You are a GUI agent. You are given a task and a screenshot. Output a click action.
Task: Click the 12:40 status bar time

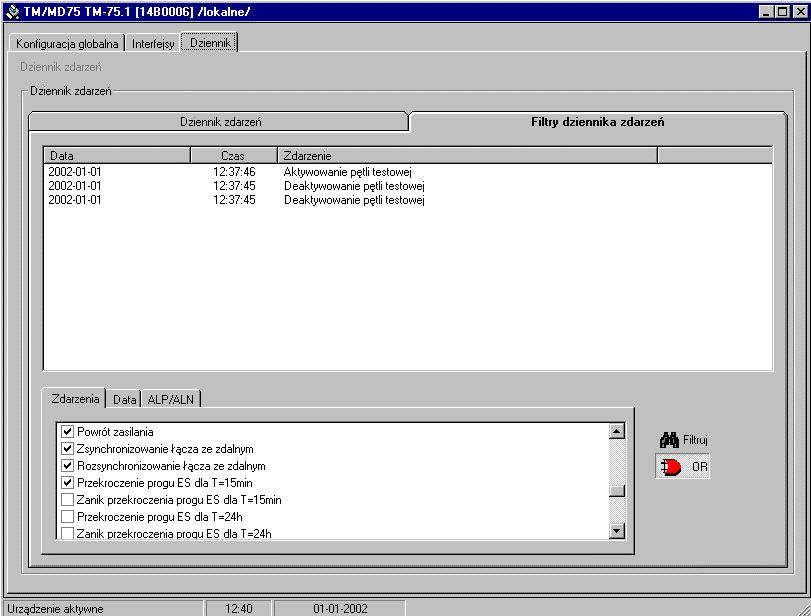238,609
